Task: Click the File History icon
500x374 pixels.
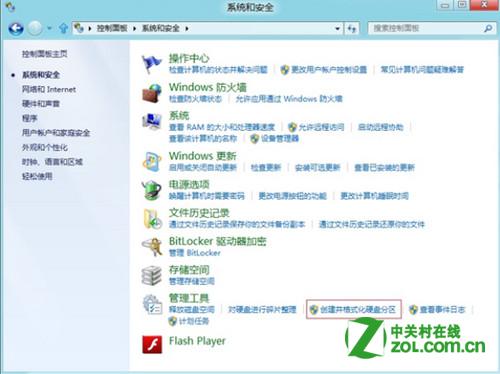Action: (x=152, y=219)
